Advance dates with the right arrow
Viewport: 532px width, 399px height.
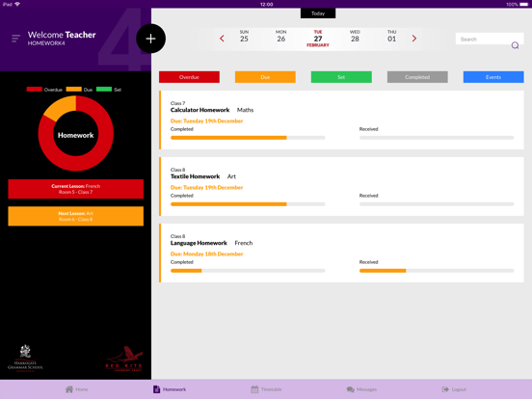[x=413, y=39]
